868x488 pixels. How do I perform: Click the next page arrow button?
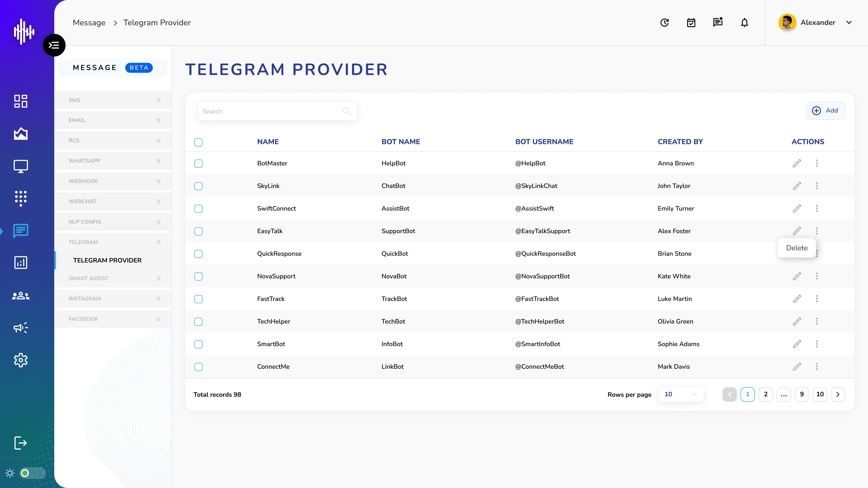(x=838, y=394)
